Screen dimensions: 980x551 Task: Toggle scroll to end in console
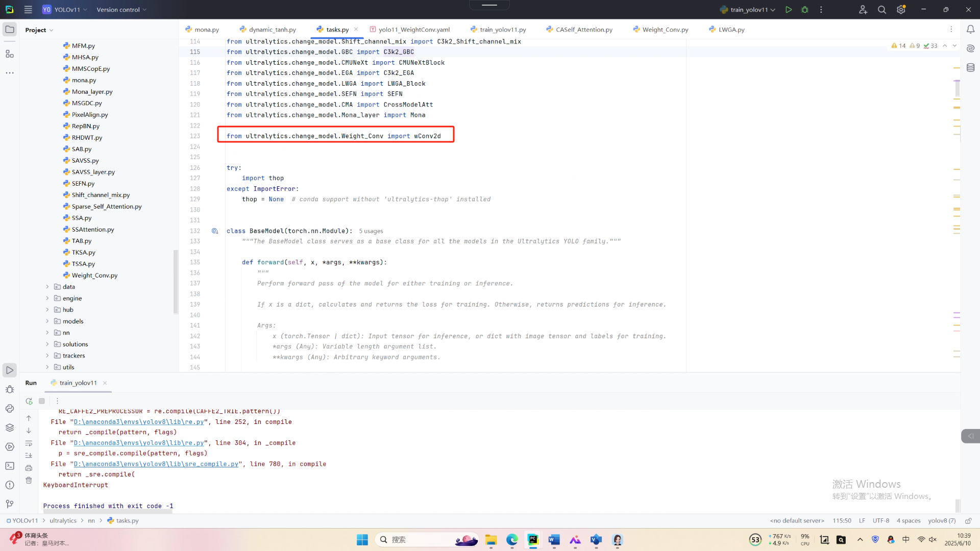[x=29, y=455]
